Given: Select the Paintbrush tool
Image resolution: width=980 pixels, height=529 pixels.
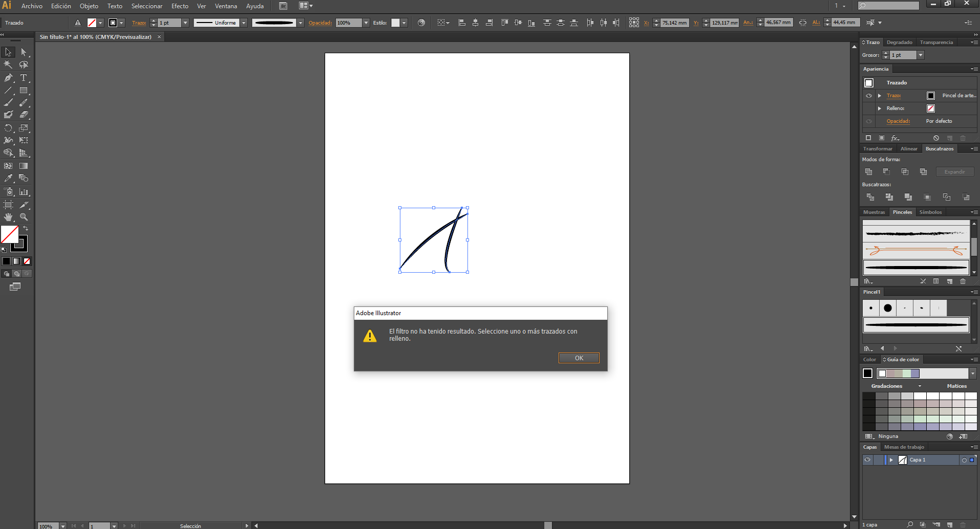Looking at the screenshot, I should pyautogui.click(x=8, y=103).
